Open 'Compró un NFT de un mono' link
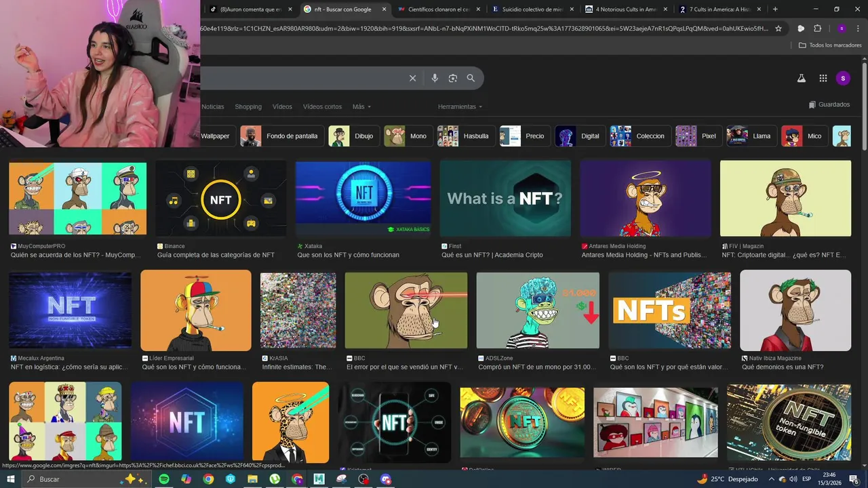 [536, 367]
